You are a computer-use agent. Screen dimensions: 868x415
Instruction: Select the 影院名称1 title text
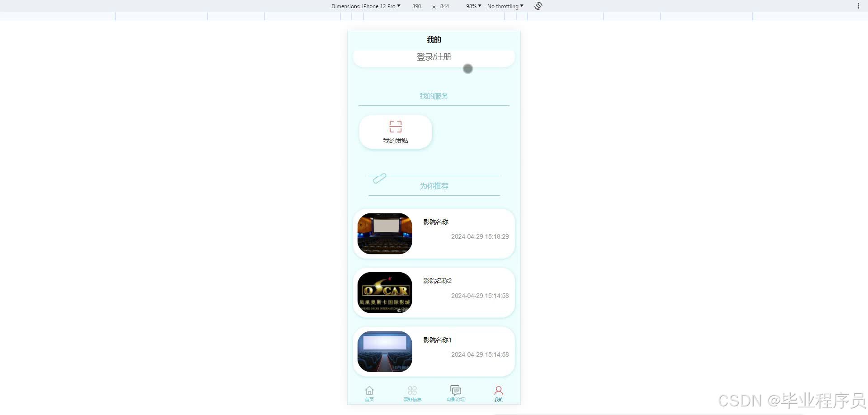point(437,340)
